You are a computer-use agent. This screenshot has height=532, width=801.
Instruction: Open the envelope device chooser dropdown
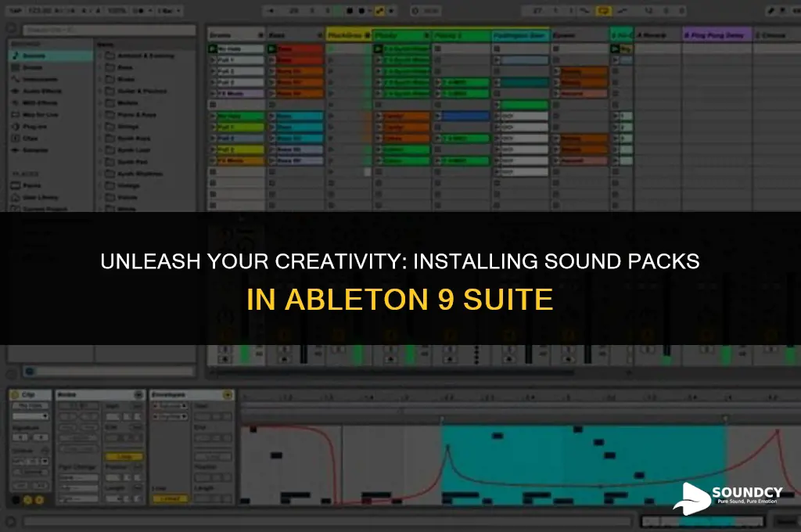(x=171, y=406)
